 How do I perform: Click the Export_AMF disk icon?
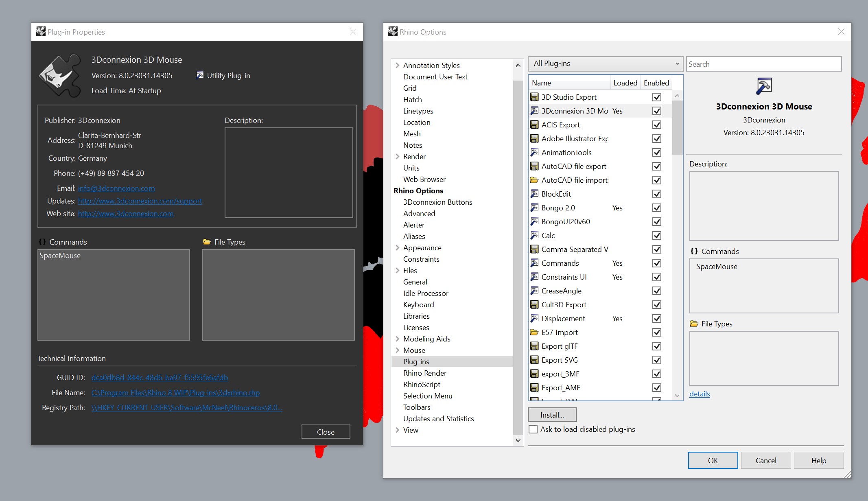[x=534, y=387]
